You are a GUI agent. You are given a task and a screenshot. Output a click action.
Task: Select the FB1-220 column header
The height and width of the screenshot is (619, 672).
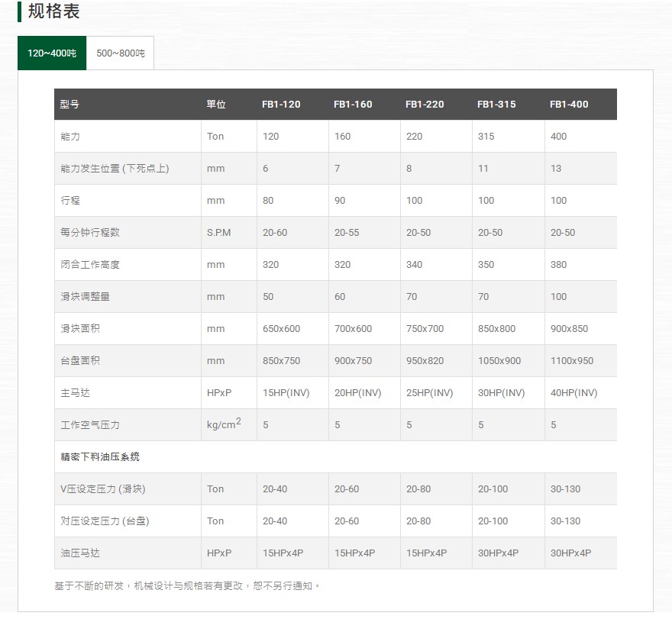coord(425,105)
